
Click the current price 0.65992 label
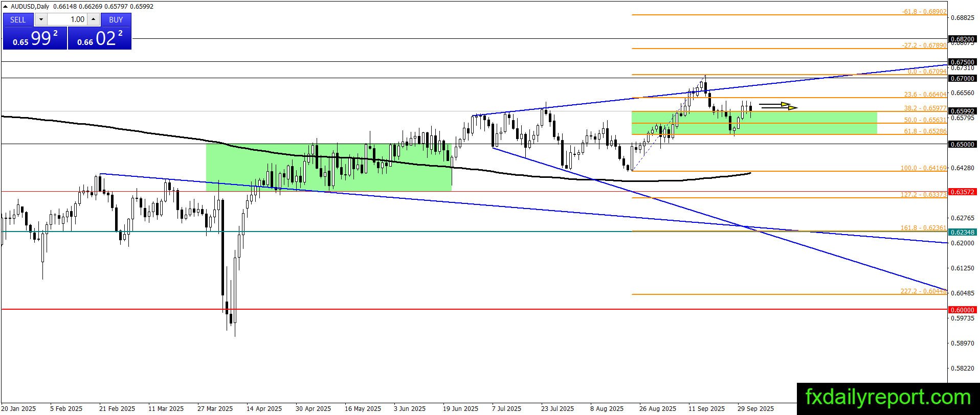click(x=963, y=111)
